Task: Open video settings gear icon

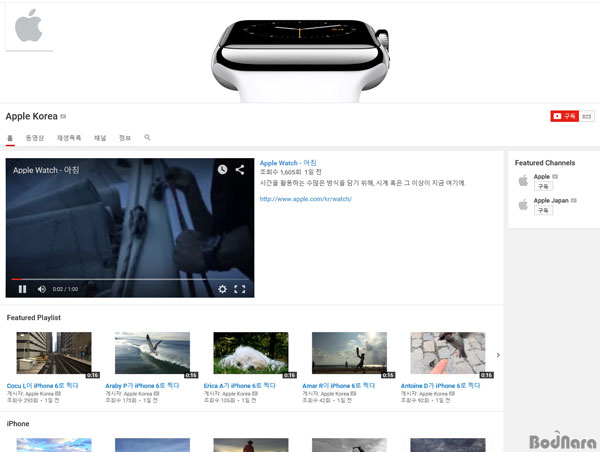Action: pos(222,289)
